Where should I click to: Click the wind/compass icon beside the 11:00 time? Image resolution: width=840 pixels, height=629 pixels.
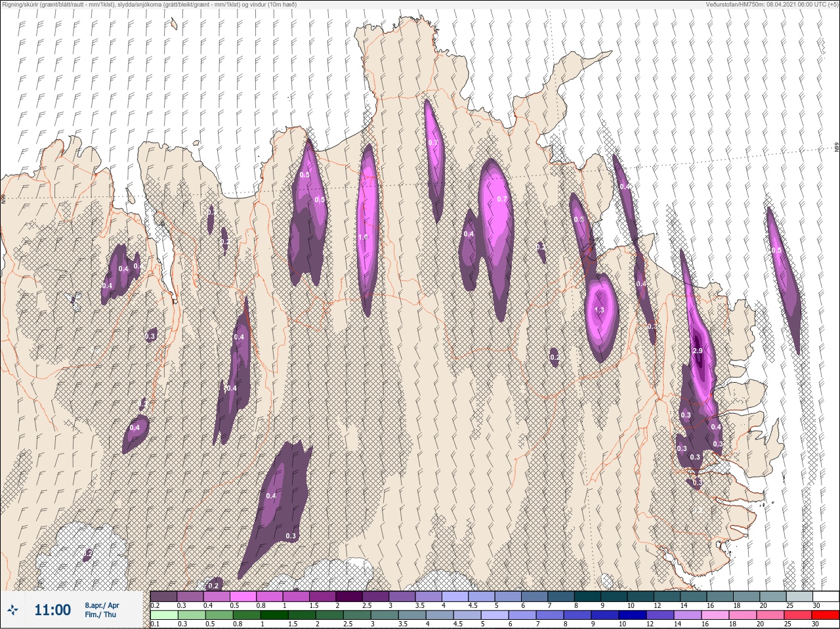[x=13, y=610]
